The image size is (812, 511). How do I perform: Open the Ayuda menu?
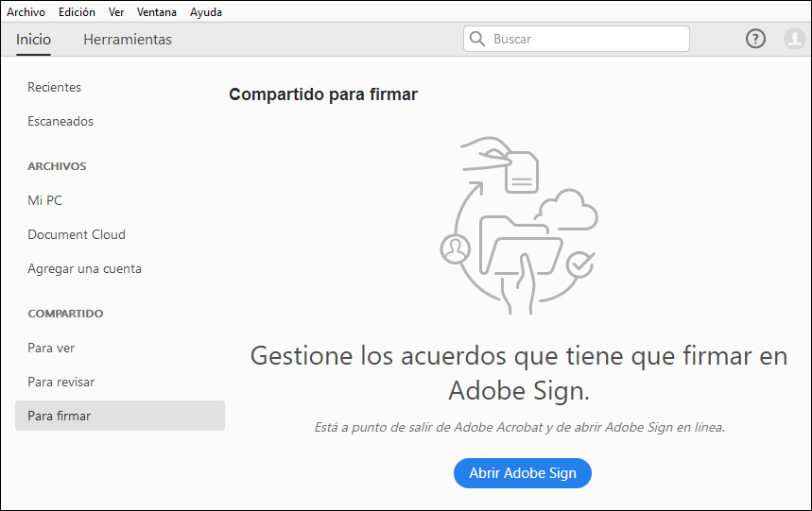[206, 12]
